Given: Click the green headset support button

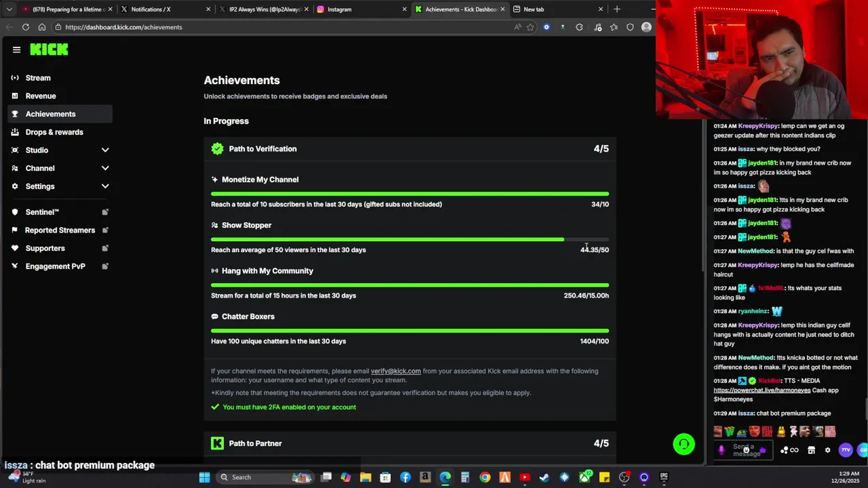Looking at the screenshot, I should (684, 445).
